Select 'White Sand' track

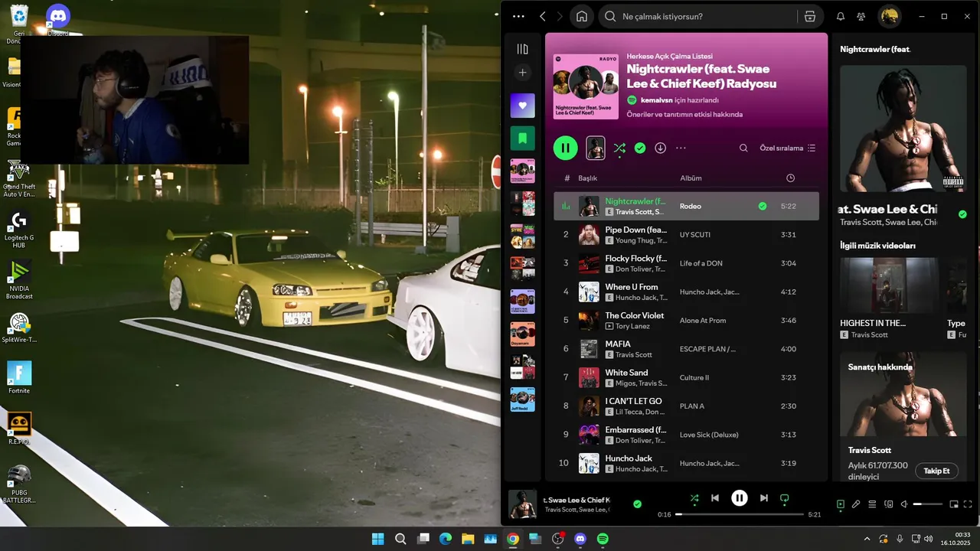(686, 377)
